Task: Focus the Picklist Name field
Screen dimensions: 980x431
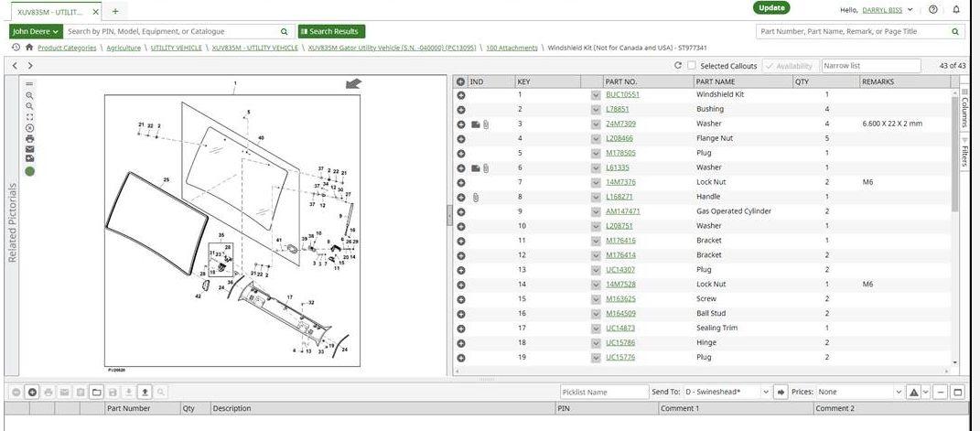Action: [x=604, y=393]
